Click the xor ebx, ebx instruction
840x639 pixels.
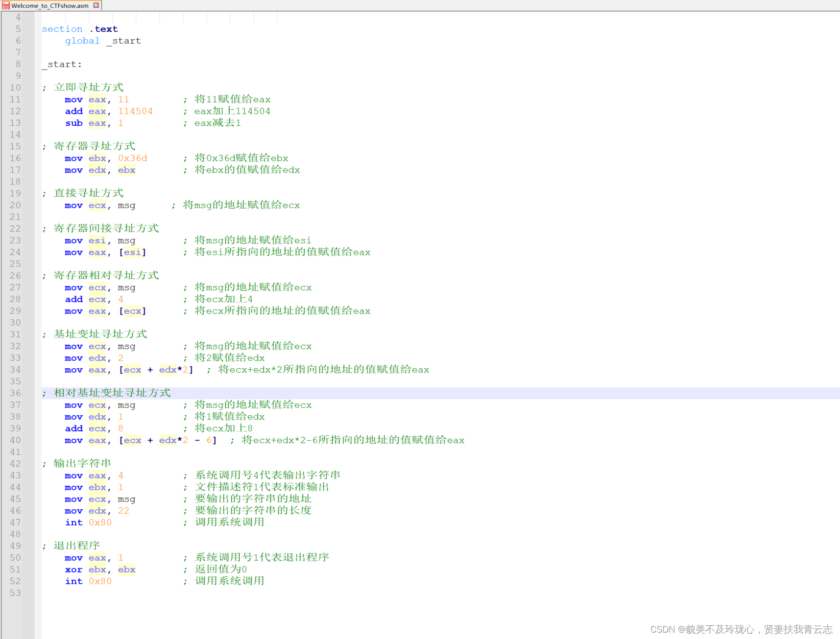tap(98, 569)
